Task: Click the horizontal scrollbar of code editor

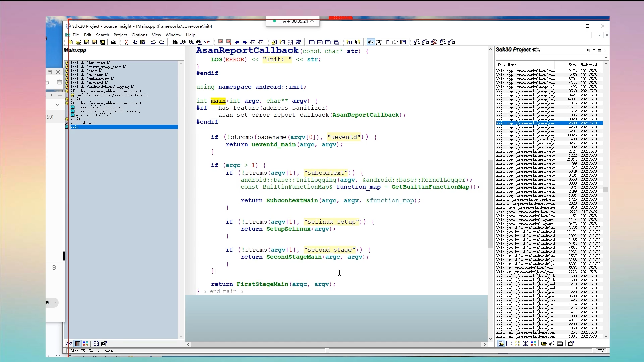Action: point(335,344)
